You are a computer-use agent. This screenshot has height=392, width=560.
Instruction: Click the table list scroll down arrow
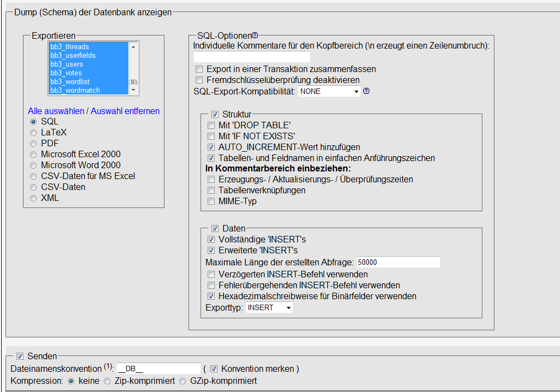pos(133,91)
